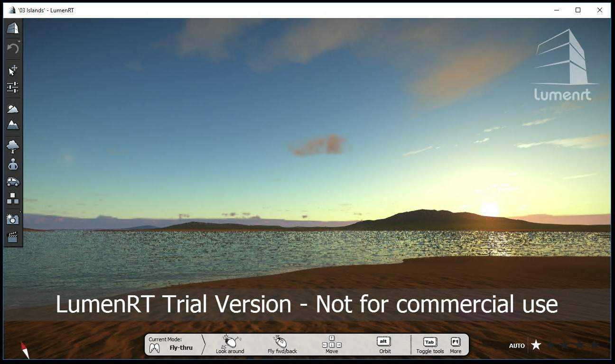Click the Fly fwd/back mouse hint
The width and height of the screenshot is (615, 364).
pyautogui.click(x=282, y=345)
